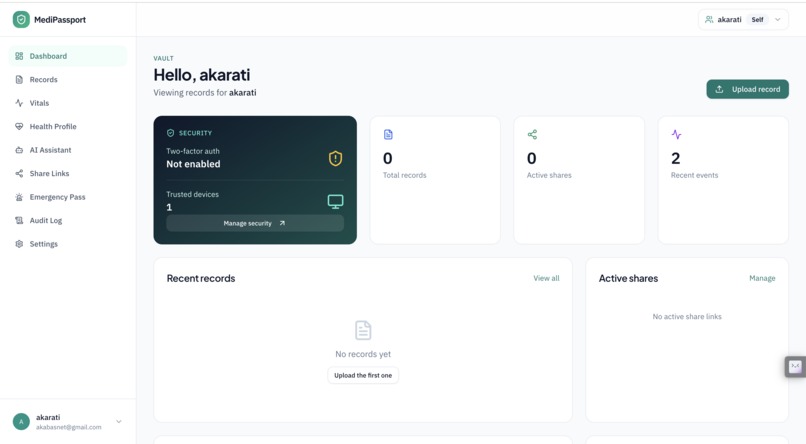This screenshot has height=444, width=806.
Task: Click the Emergency Pass siren icon
Action: tap(19, 197)
